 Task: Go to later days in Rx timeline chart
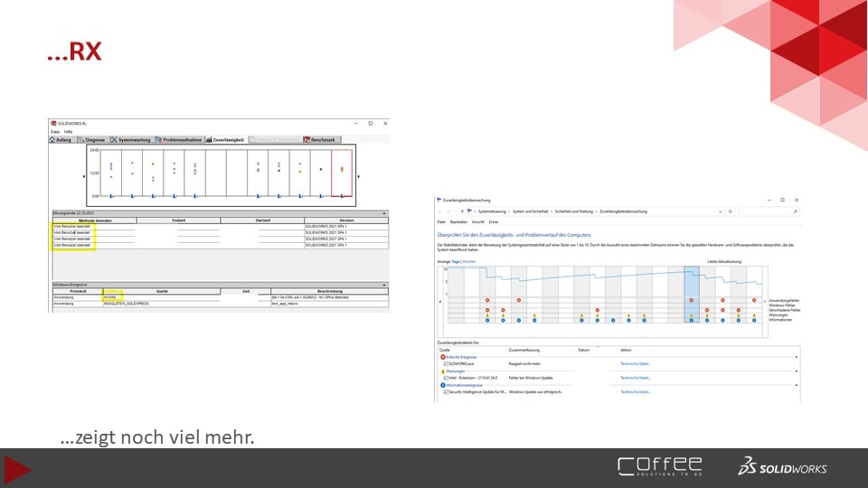359,176
